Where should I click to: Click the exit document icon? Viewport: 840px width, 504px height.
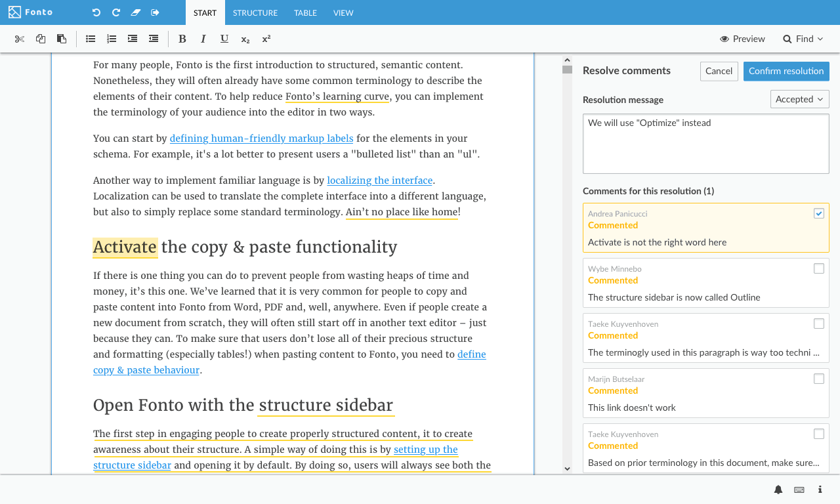tap(155, 12)
